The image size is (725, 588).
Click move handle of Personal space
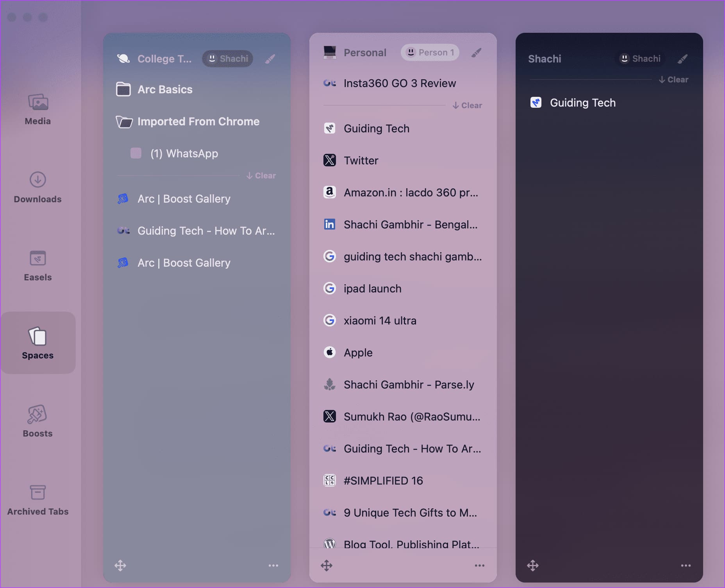point(327,565)
